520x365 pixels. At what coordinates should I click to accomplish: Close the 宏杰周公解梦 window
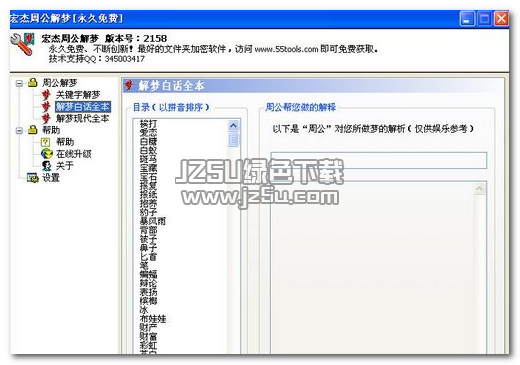[x=501, y=19]
